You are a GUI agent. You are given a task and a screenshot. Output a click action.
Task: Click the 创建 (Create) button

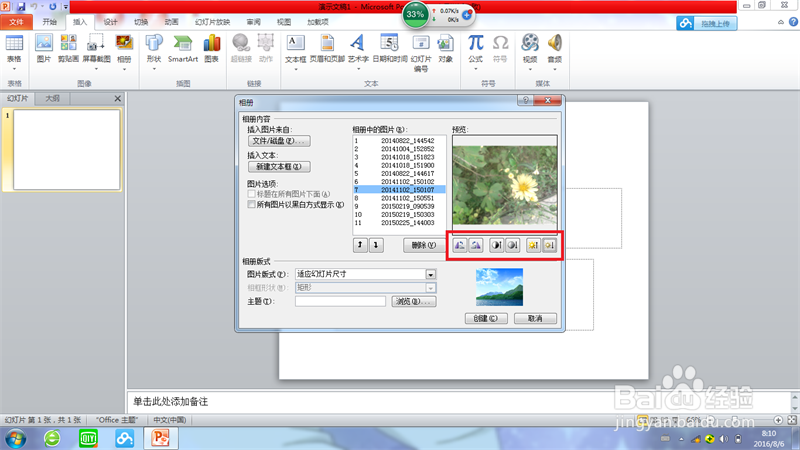pos(486,318)
